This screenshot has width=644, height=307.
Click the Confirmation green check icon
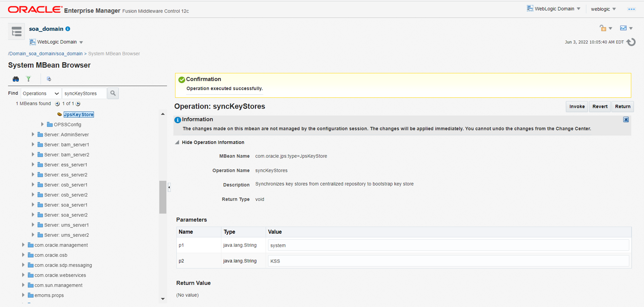pos(181,80)
